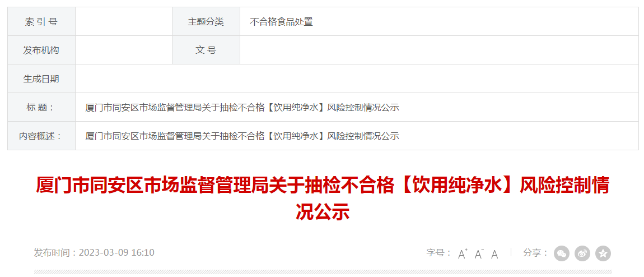Click the 分享 label
Image resolution: width=644 pixels, height=277 pixels.
pos(535,253)
